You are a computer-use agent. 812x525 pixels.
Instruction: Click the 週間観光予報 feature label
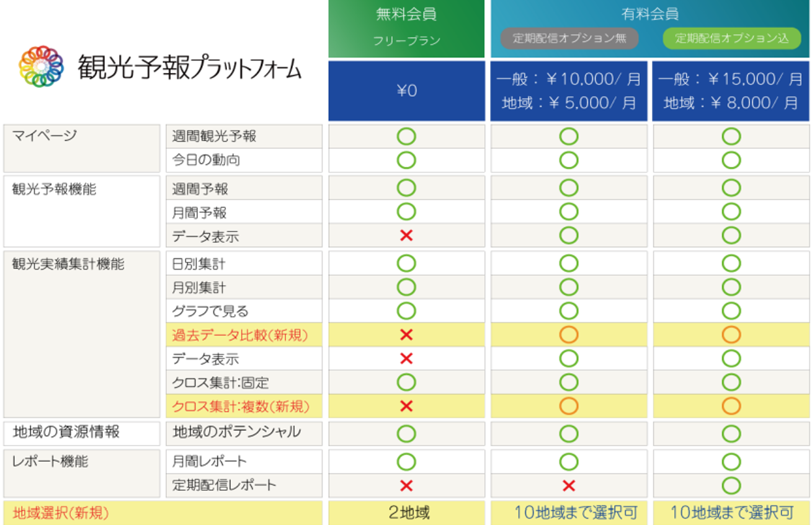tap(215, 136)
